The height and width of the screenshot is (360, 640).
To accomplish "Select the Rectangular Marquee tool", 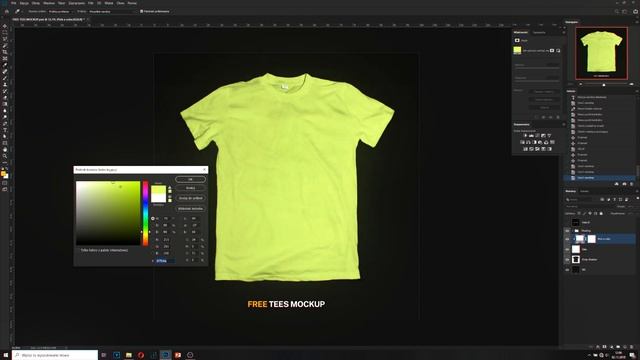I will coord(5,32).
